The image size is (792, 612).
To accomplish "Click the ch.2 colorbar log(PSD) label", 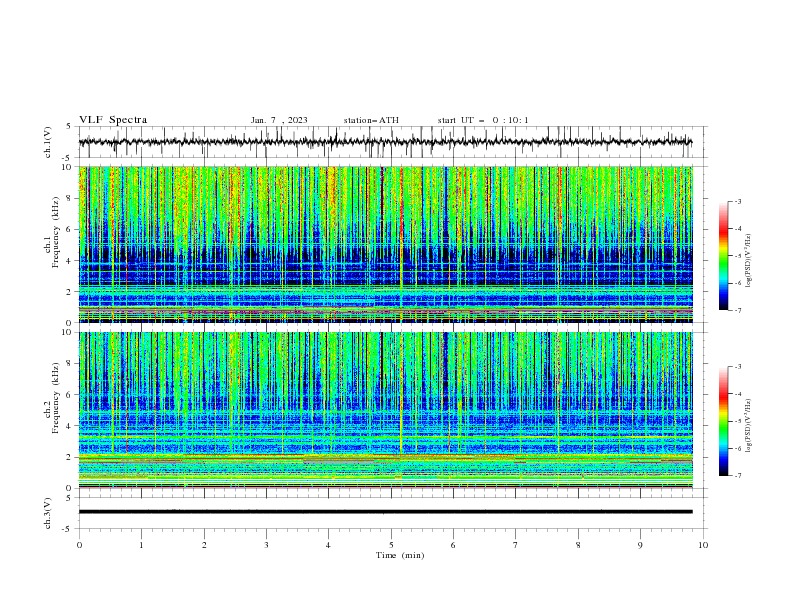I will pos(748,426).
